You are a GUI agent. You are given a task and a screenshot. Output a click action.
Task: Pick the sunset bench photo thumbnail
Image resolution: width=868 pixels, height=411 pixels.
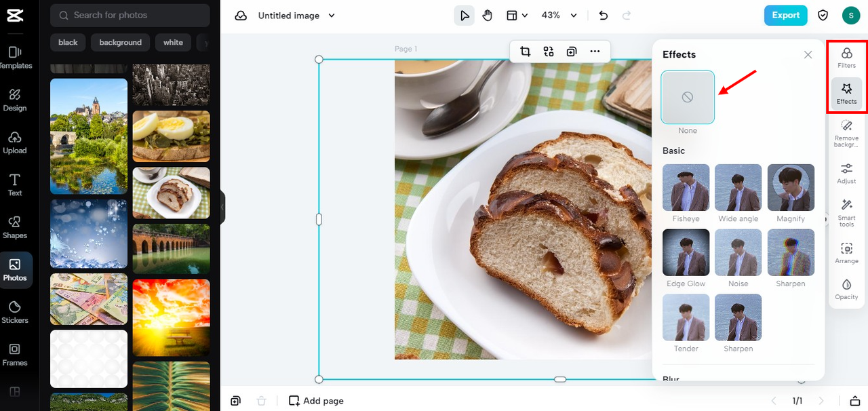[x=171, y=317]
